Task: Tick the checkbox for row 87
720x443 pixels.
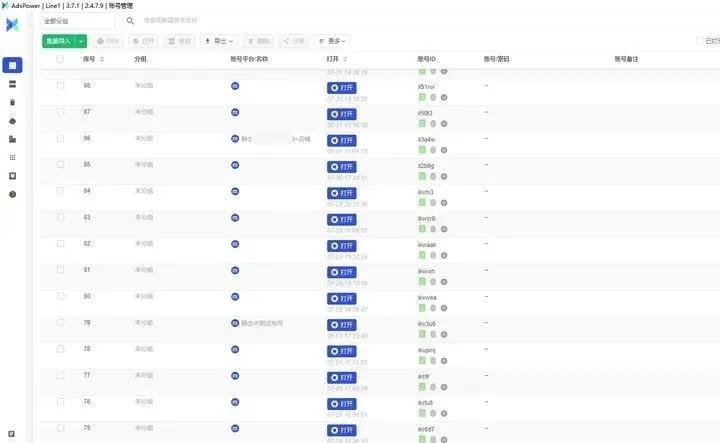Action: click(x=60, y=112)
